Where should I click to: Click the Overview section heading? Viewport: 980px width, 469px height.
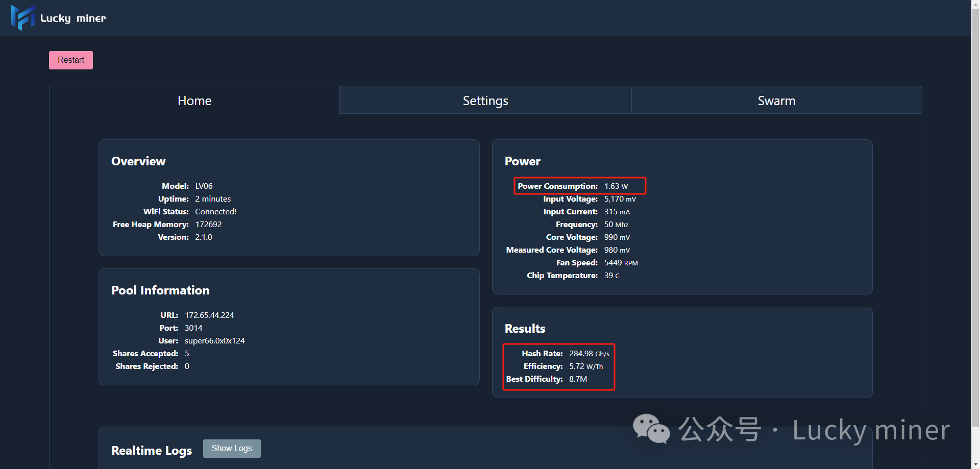[138, 161]
